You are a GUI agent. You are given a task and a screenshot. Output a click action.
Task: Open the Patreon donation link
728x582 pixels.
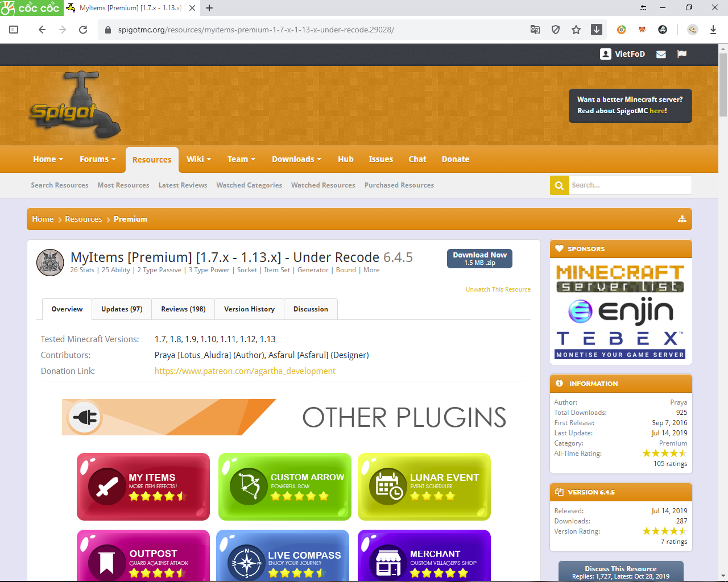click(x=245, y=371)
